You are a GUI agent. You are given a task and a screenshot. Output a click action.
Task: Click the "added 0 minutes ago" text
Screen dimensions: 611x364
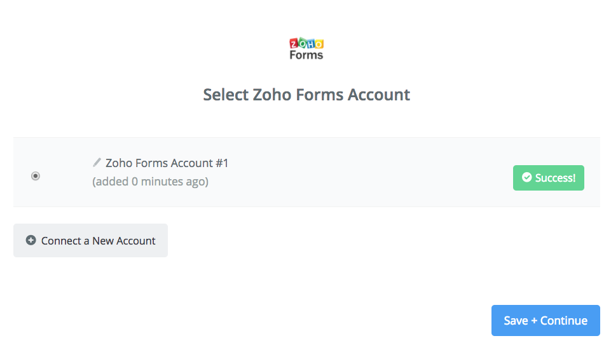(151, 182)
